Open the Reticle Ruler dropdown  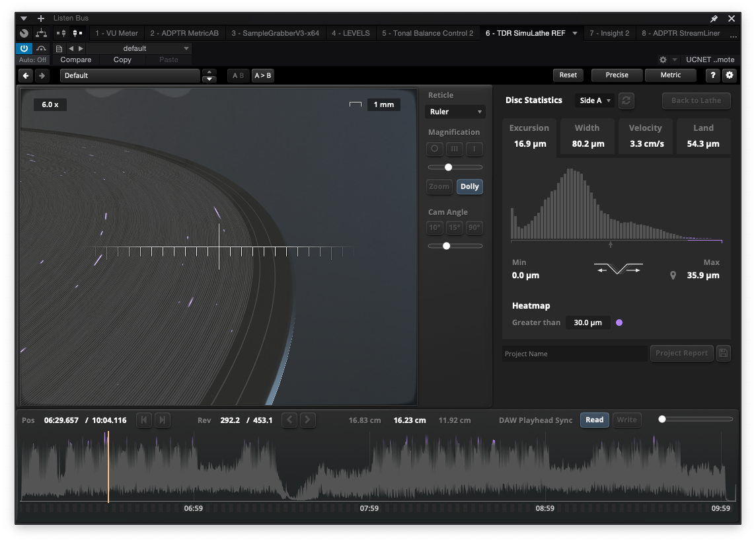tap(455, 112)
